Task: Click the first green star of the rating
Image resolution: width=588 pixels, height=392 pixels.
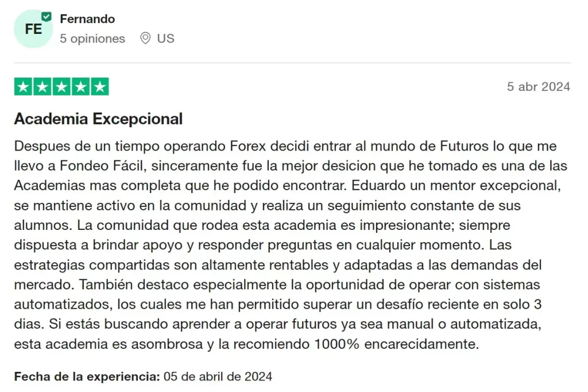Action: [24, 87]
